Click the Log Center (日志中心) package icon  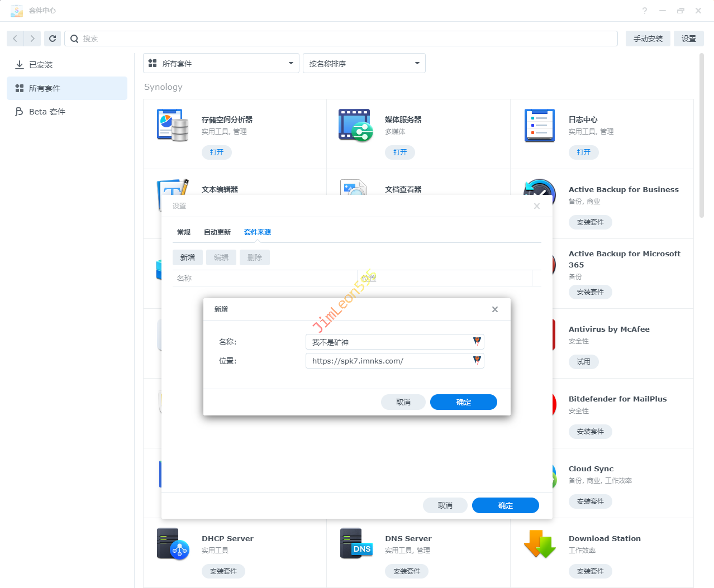539,125
